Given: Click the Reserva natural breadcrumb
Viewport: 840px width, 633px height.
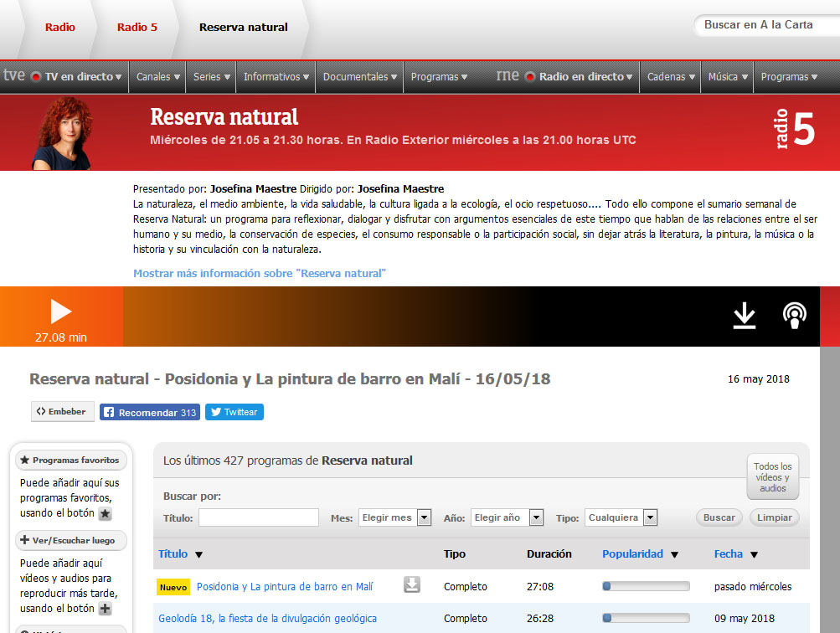Looking at the screenshot, I should (243, 28).
